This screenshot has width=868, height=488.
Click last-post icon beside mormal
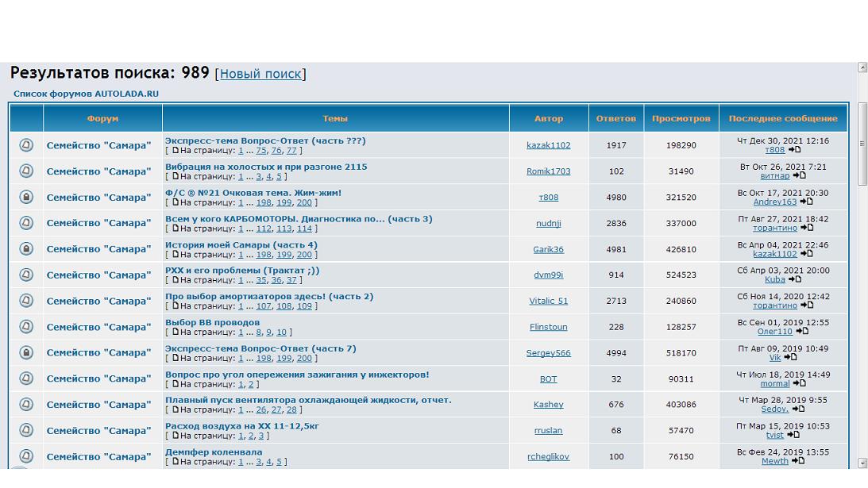(x=800, y=383)
